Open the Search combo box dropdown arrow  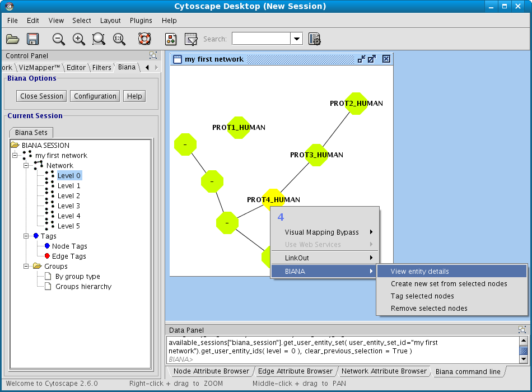click(x=296, y=39)
